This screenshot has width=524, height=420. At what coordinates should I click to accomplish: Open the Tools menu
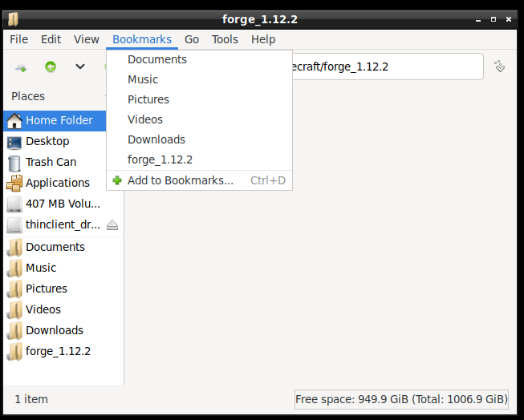tap(225, 39)
